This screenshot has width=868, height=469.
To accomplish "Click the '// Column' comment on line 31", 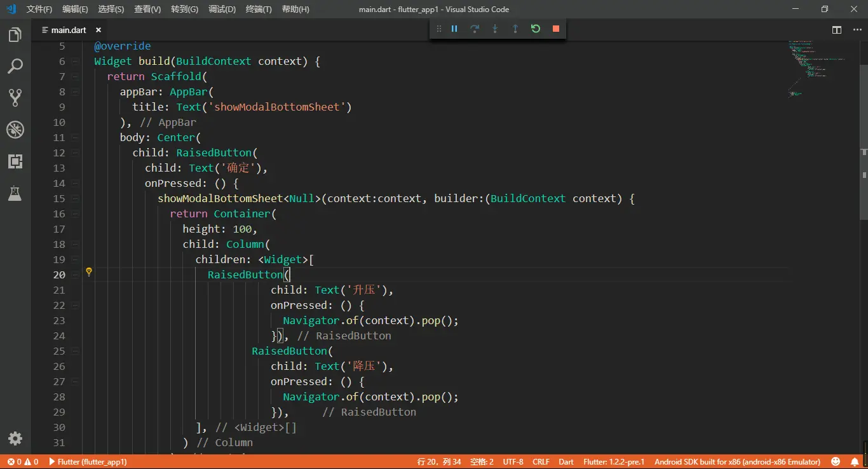I will [x=224, y=443].
